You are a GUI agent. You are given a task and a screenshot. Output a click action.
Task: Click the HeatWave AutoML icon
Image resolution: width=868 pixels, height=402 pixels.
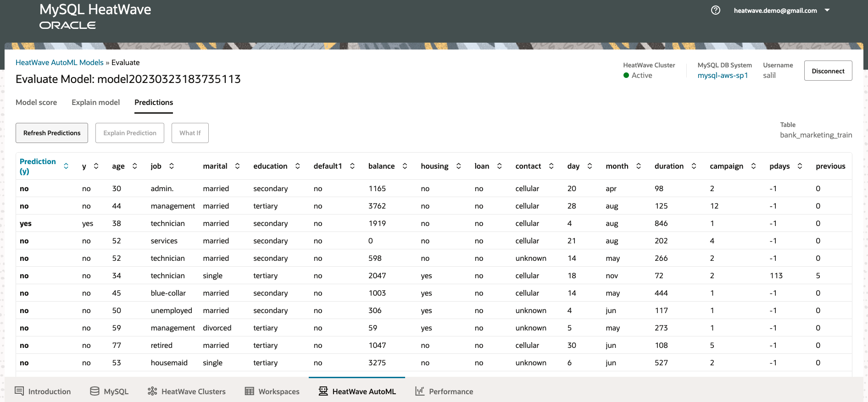point(323,391)
